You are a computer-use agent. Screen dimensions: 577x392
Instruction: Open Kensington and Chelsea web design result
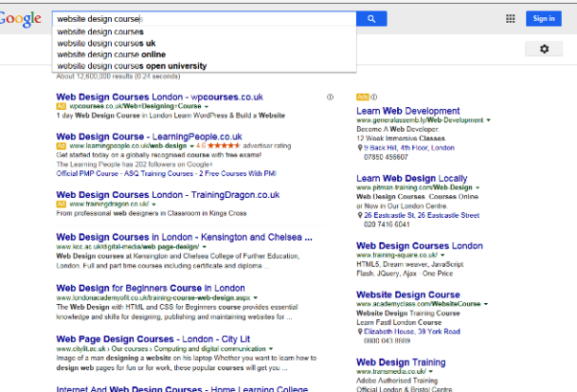click(185, 237)
